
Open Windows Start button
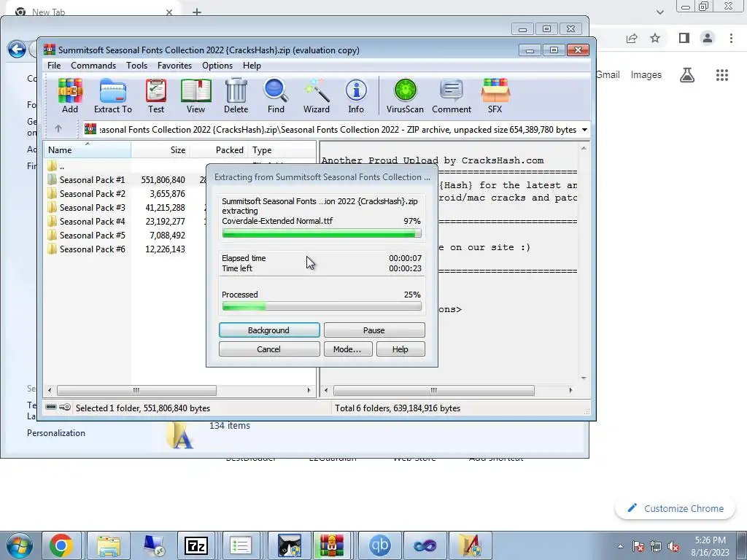(x=19, y=545)
